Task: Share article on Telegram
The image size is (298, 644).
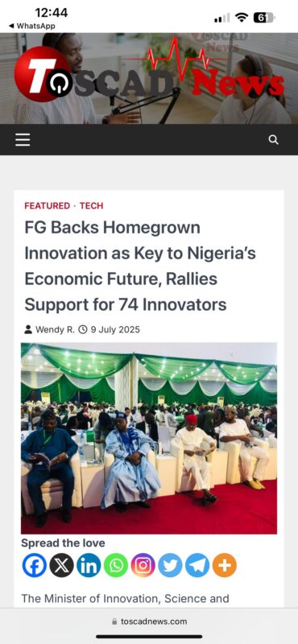Action: (x=197, y=565)
